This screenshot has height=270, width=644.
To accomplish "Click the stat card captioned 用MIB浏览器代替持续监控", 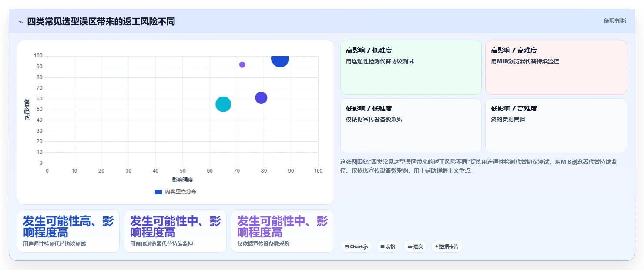I will coord(175,231).
